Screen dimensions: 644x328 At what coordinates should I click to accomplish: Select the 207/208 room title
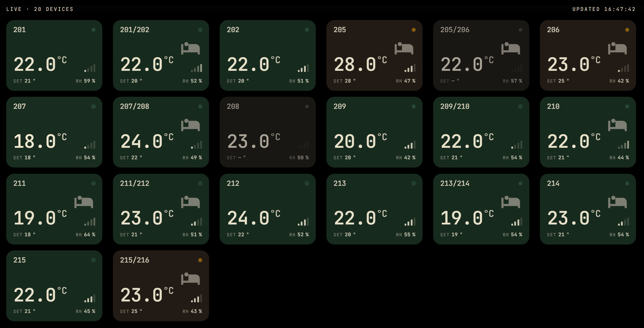click(134, 106)
